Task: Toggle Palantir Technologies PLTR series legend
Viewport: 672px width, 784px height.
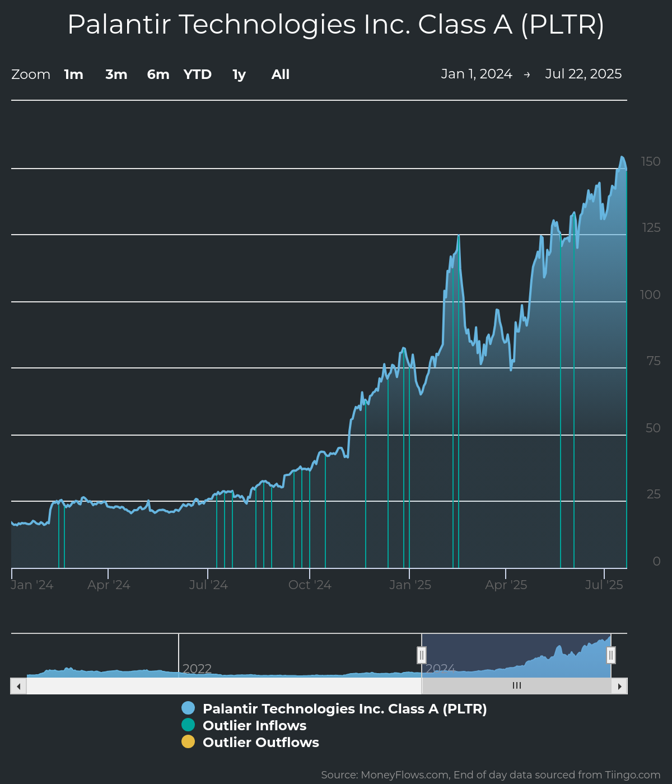Action: tap(334, 709)
